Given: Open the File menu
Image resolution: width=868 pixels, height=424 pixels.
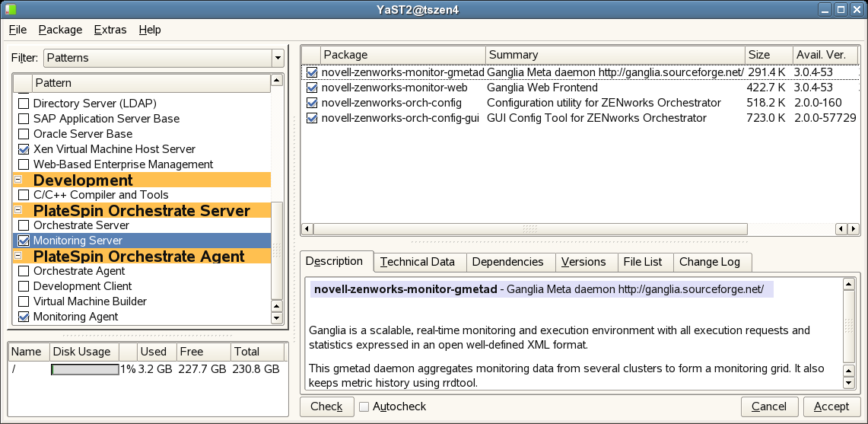Looking at the screenshot, I should pos(17,30).
